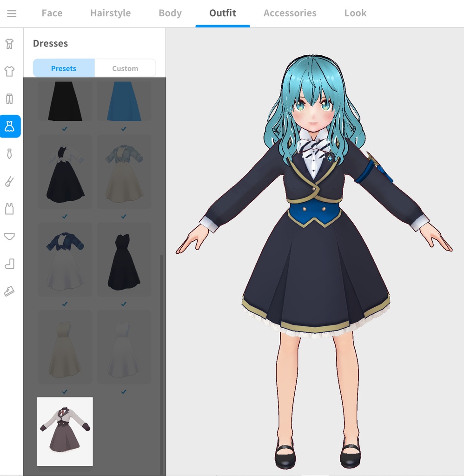Select the underwear category icon

coord(10,236)
